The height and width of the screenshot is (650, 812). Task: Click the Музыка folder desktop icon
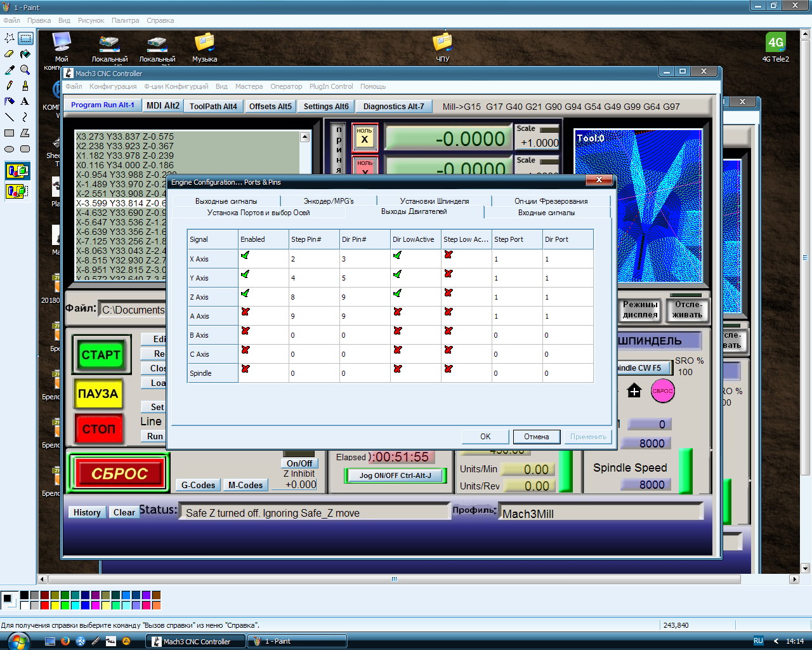(204, 47)
